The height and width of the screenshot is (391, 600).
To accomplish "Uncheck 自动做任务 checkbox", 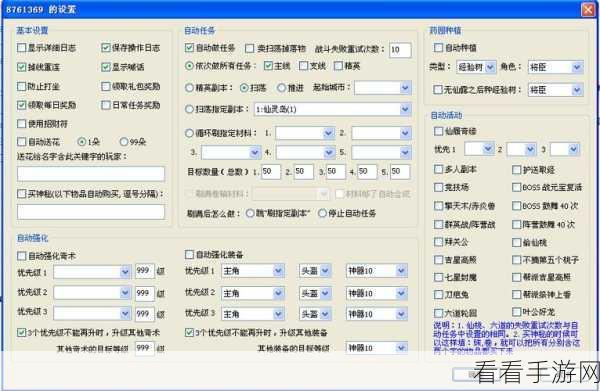I will point(189,48).
